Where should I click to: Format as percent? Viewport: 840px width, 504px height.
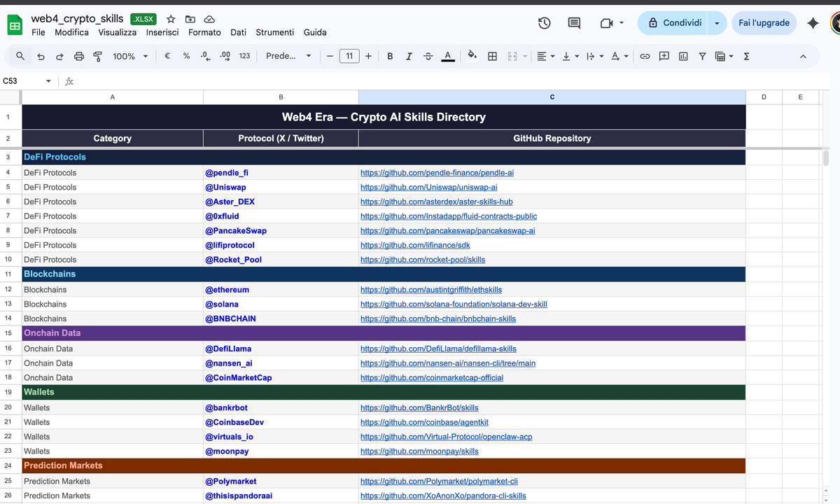186,56
